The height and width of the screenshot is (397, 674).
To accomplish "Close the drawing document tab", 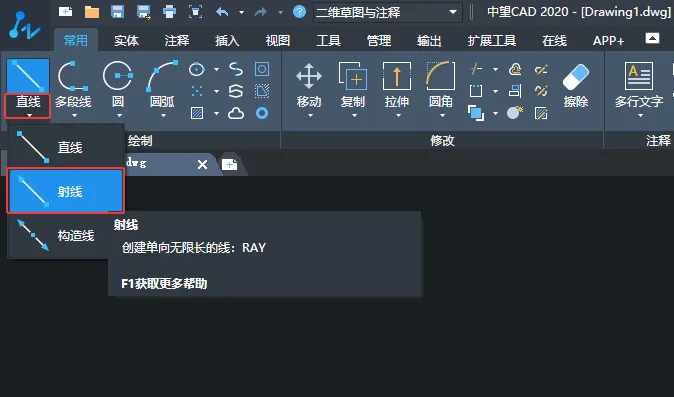I will 202,164.
